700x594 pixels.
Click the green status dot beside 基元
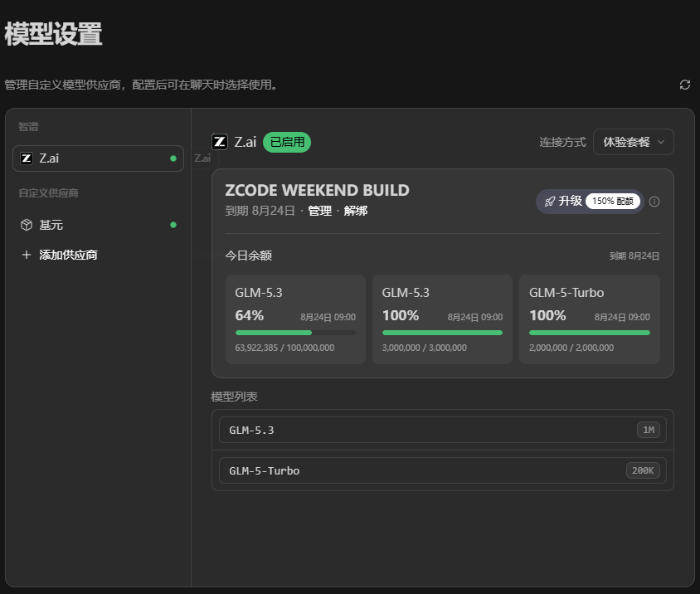pos(173,225)
